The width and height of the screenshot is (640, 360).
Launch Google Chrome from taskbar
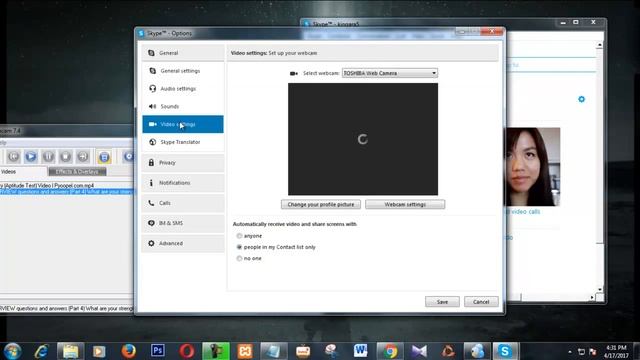click(x=390, y=351)
